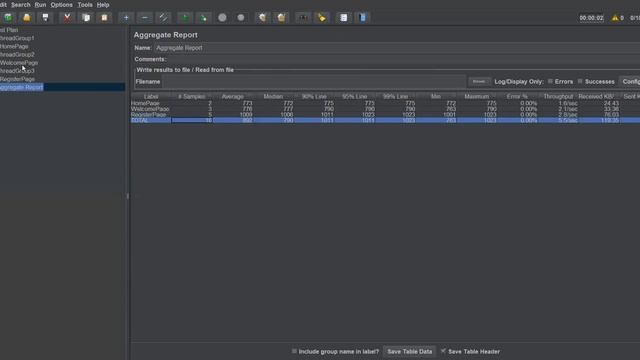Sort by the 90% Line column header
The width and height of the screenshot is (640, 360).
pyautogui.click(x=314, y=96)
